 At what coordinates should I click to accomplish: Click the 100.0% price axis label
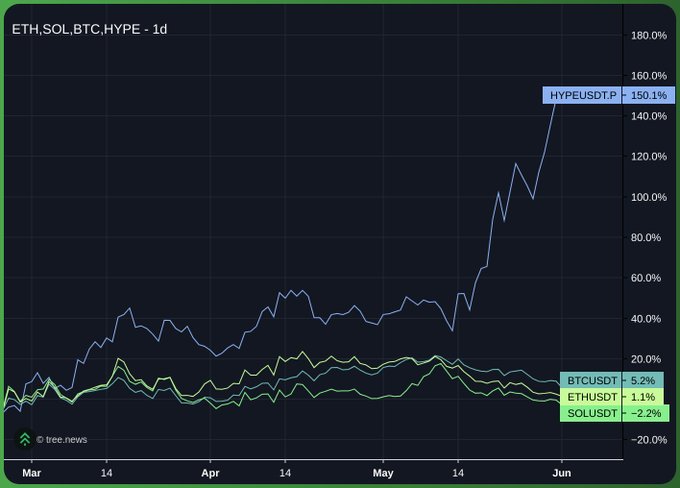[x=649, y=197]
